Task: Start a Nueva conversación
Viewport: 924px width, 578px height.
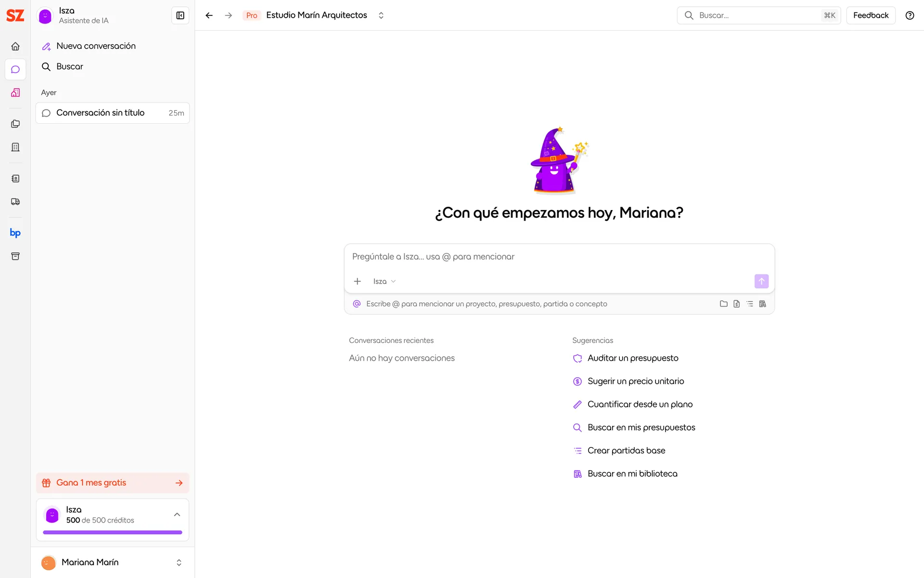Action: 113,46
